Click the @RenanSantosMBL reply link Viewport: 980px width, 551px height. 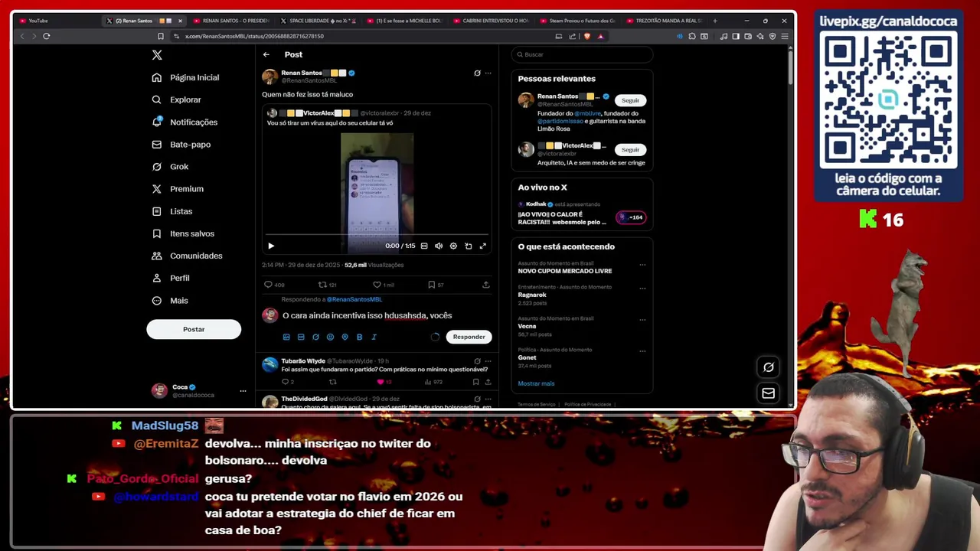coord(354,299)
